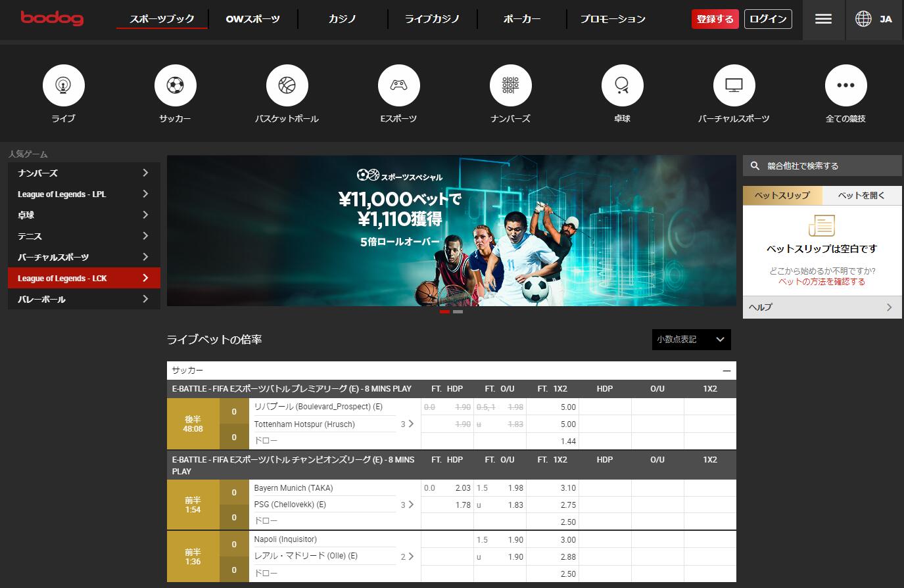Click the ログイン login button
904x588 pixels.
point(768,19)
